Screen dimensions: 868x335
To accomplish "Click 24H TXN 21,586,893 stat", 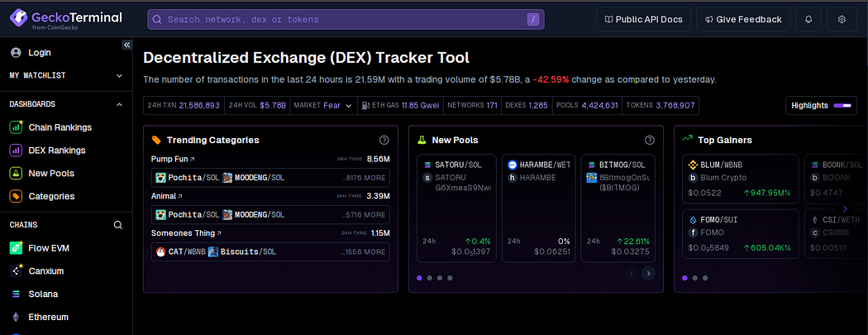I will (184, 105).
